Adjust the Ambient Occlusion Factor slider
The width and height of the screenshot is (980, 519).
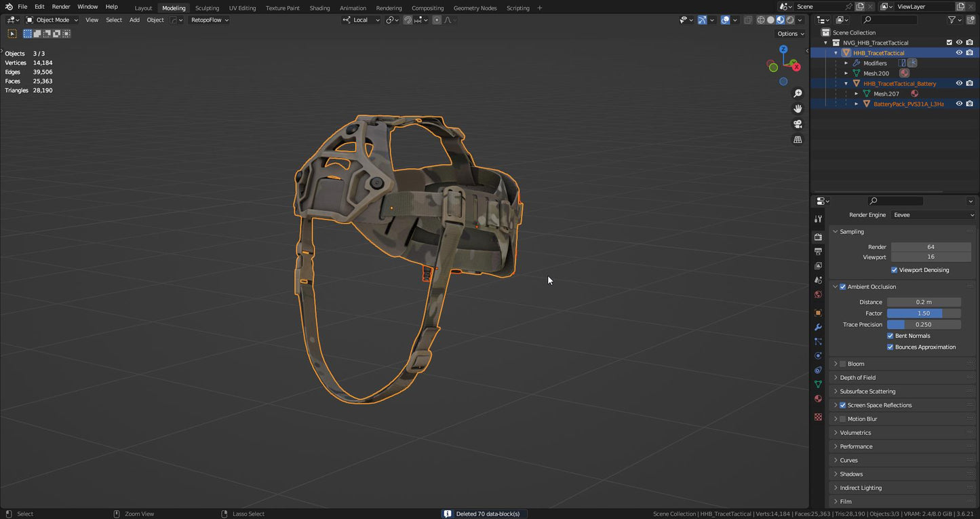[924, 313]
